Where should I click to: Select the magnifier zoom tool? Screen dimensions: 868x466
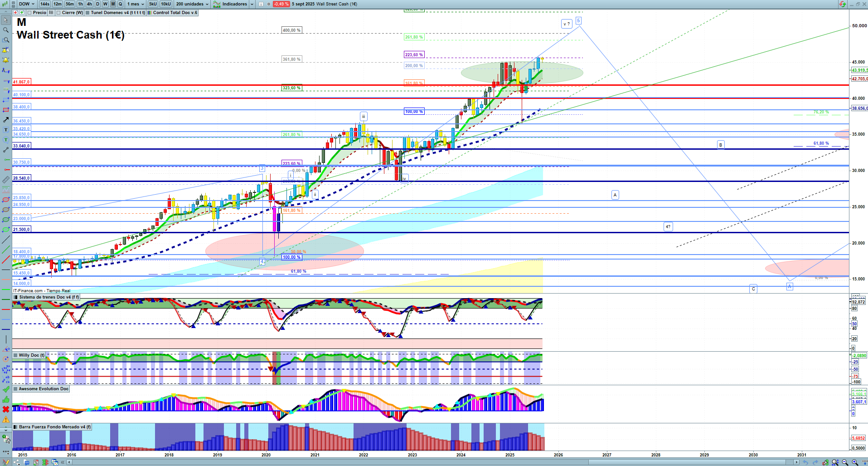pos(6,30)
